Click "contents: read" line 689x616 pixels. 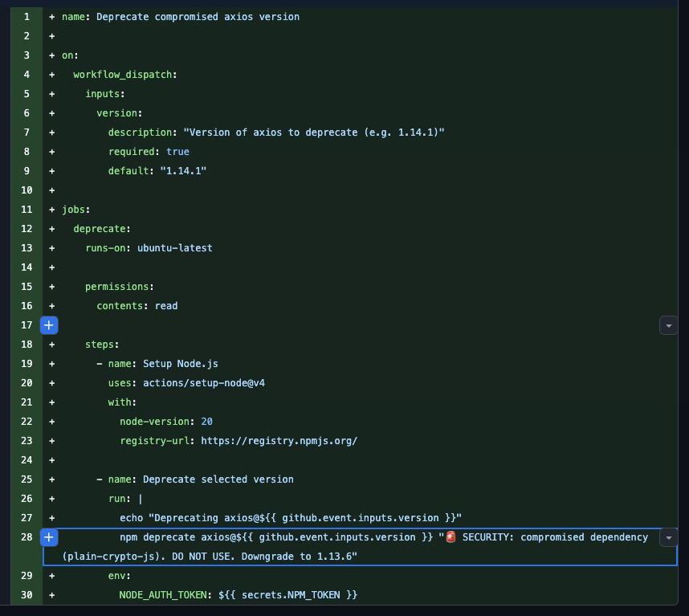(x=137, y=306)
